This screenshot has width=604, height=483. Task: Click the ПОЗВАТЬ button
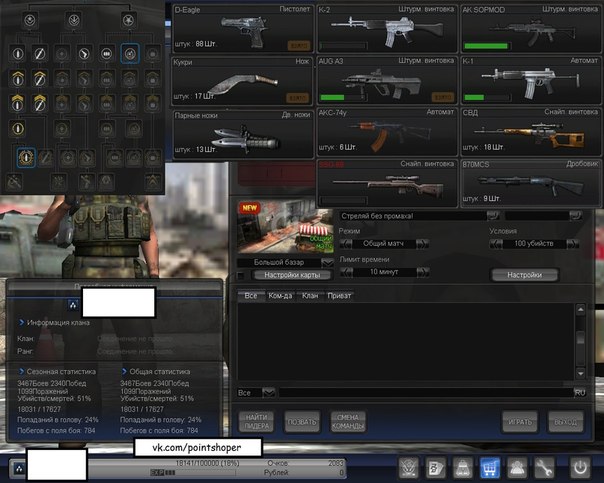point(302,422)
